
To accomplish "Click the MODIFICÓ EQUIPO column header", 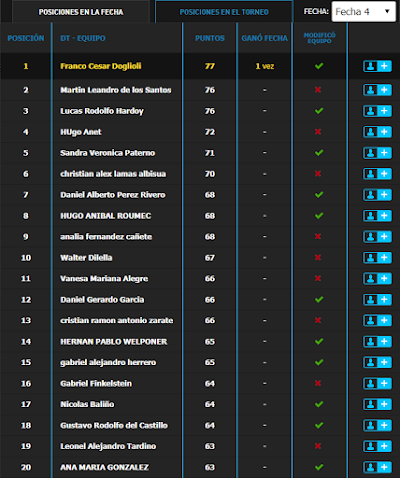I will (x=319, y=38).
